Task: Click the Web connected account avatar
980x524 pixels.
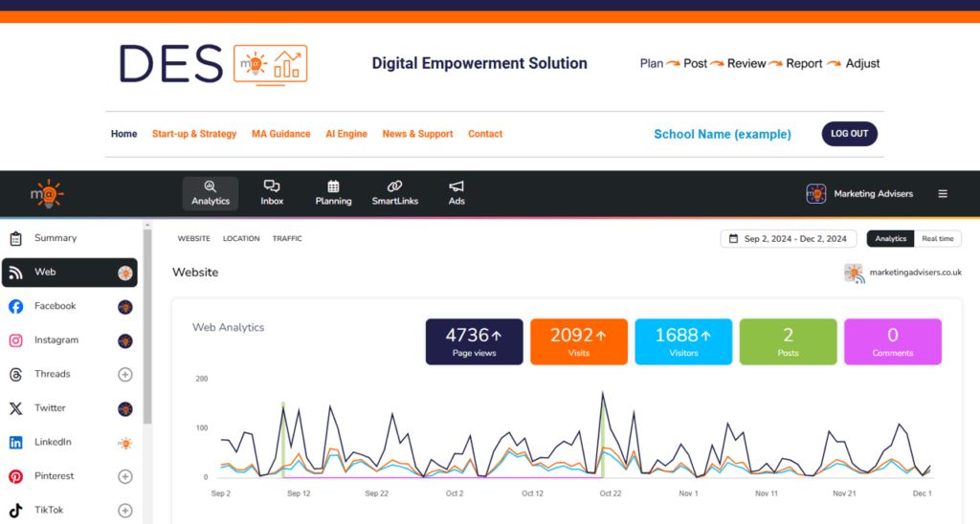Action: click(x=125, y=273)
